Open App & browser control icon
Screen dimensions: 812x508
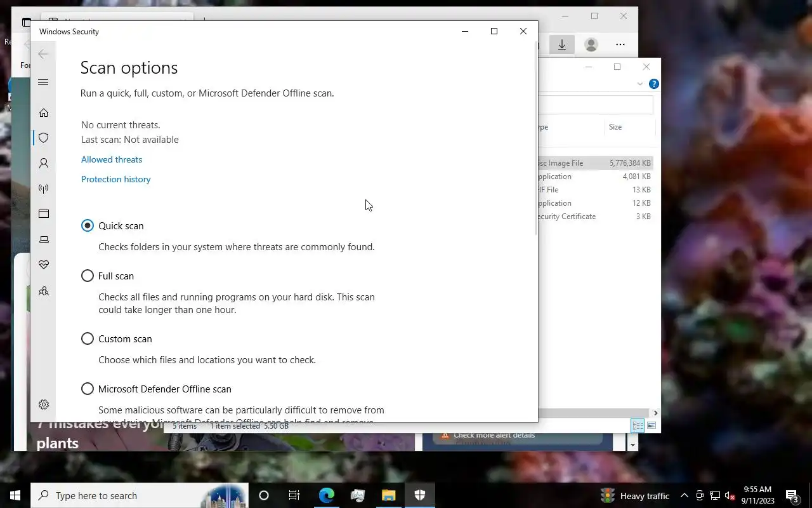pos(44,214)
